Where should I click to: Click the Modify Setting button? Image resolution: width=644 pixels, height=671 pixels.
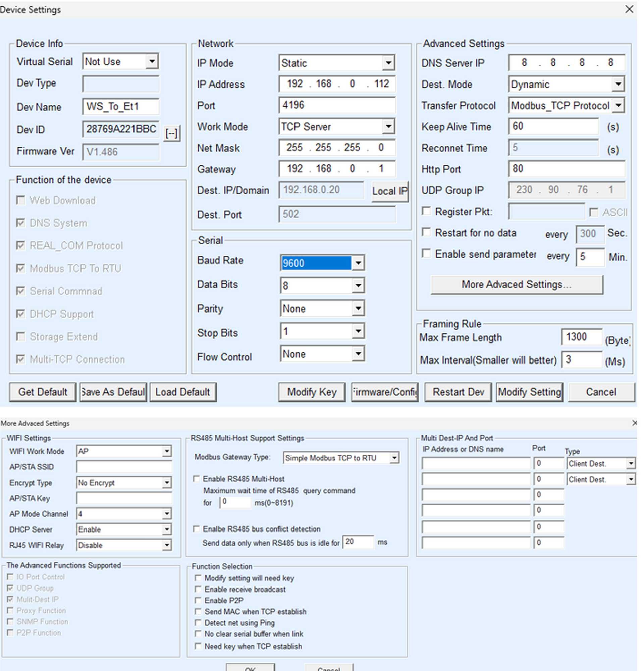(x=529, y=392)
